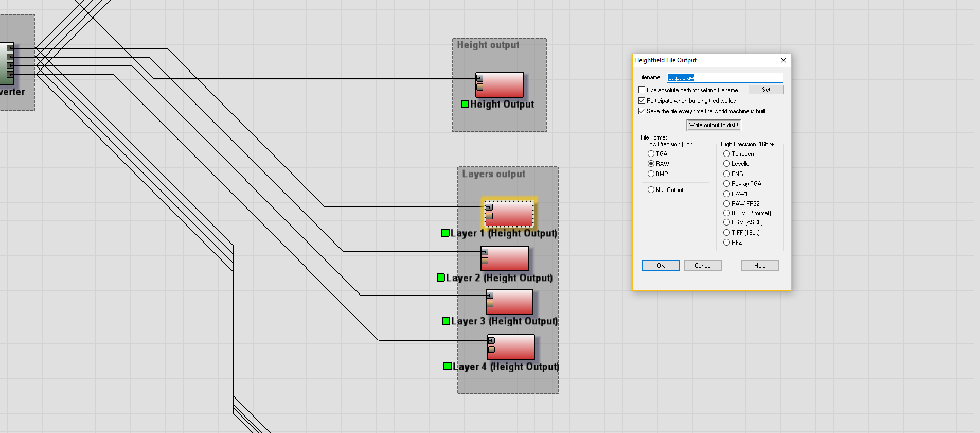Select the Layer 2 (Height Output) device node
The image size is (980, 433).
[505, 258]
